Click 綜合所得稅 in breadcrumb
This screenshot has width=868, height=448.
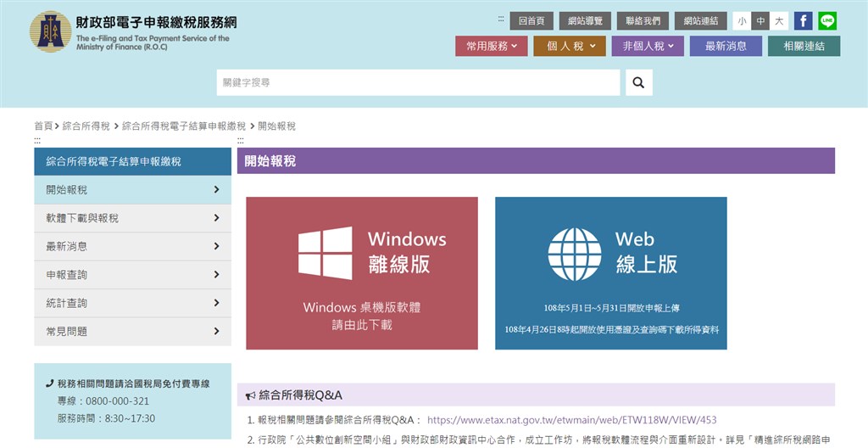click(x=86, y=126)
